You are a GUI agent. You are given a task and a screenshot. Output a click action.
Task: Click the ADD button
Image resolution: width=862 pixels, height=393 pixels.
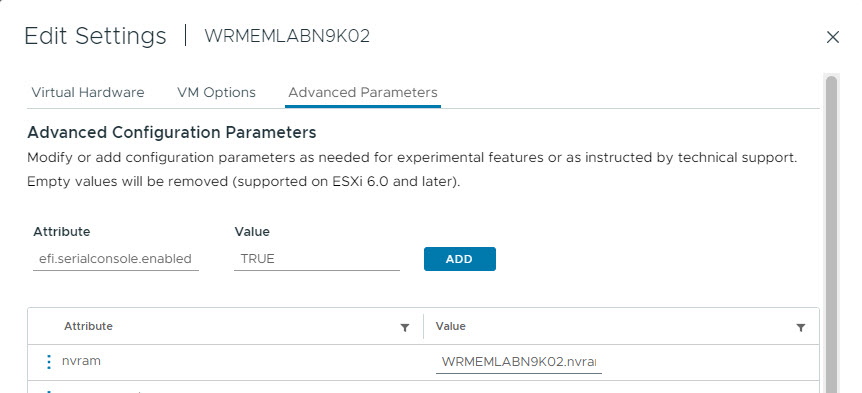460,259
